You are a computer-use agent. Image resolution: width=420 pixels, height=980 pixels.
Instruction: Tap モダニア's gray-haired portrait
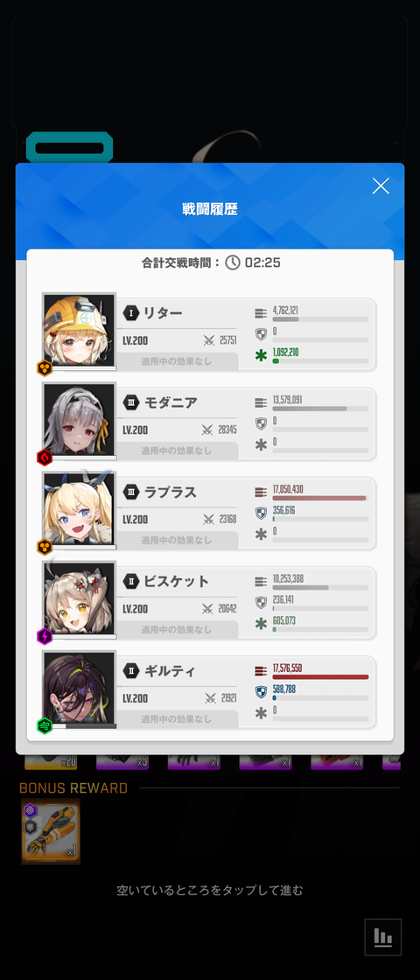pos(80,421)
